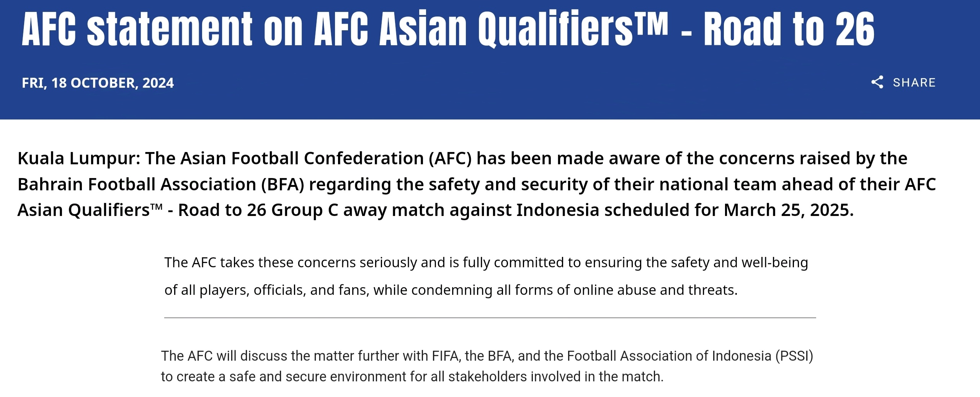The width and height of the screenshot is (980, 397).
Task: Click the sentence ending 'involved in the match.'
Action: 412,377
